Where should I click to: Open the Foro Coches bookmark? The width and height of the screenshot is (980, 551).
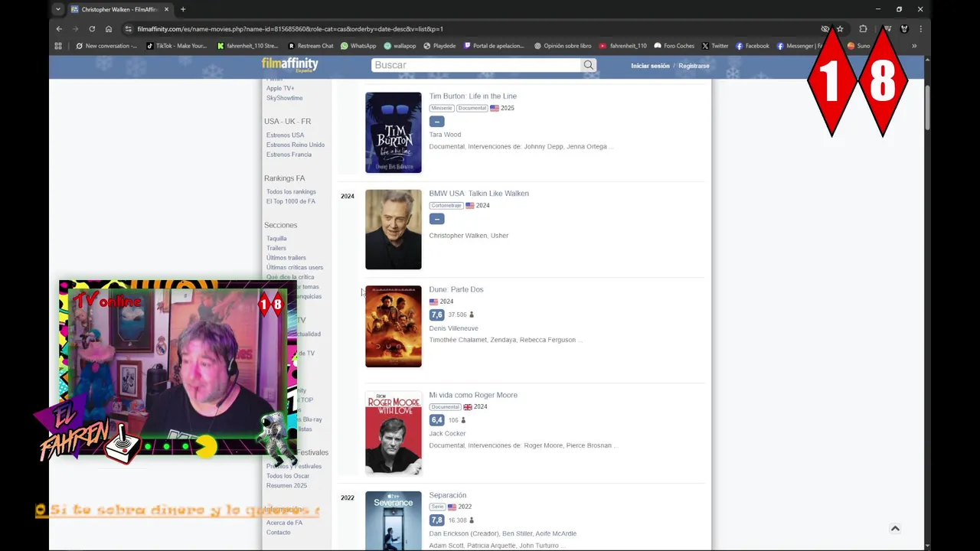pos(674,46)
